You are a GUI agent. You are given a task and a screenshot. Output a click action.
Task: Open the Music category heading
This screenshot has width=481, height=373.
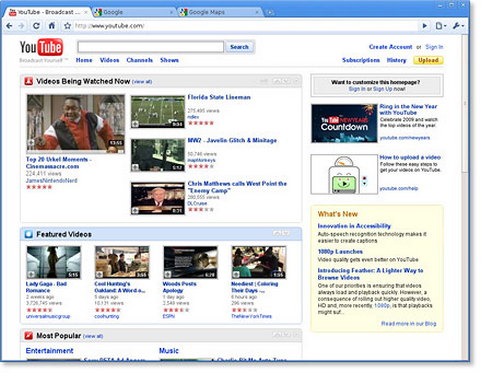(169, 351)
